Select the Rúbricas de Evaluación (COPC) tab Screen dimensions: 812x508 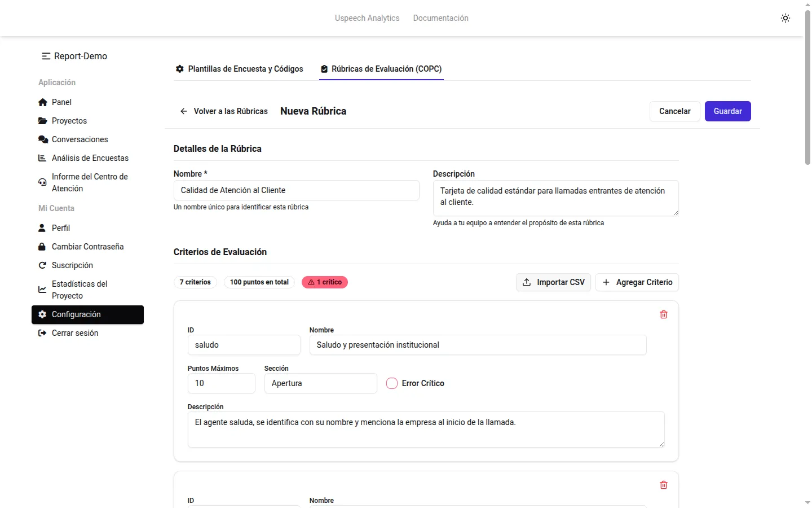381,69
